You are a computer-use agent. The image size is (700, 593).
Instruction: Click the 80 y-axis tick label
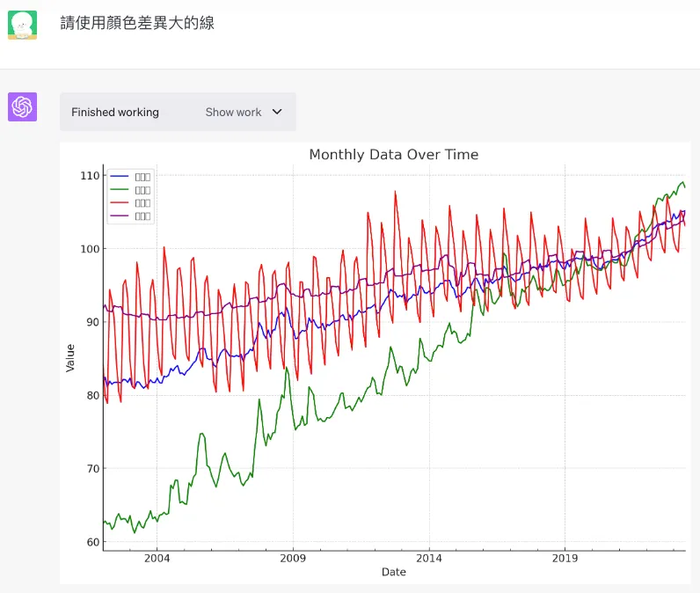pyautogui.click(x=93, y=396)
